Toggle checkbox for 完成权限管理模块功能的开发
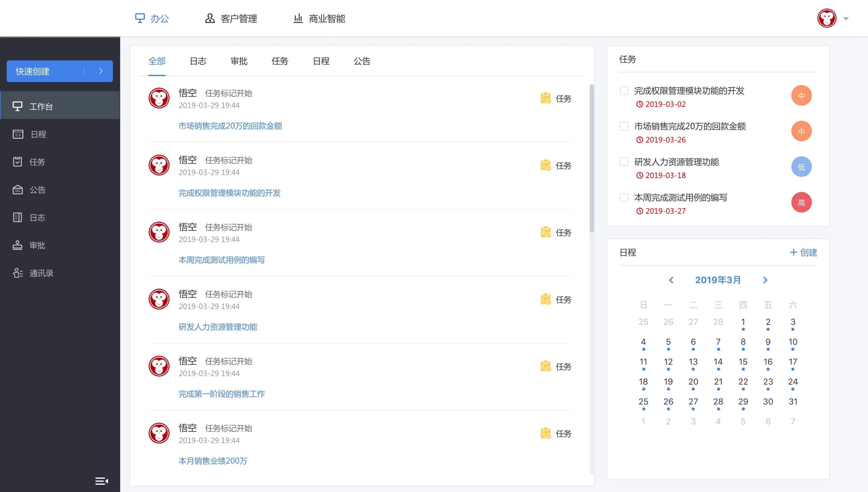The image size is (868, 492). pyautogui.click(x=624, y=91)
